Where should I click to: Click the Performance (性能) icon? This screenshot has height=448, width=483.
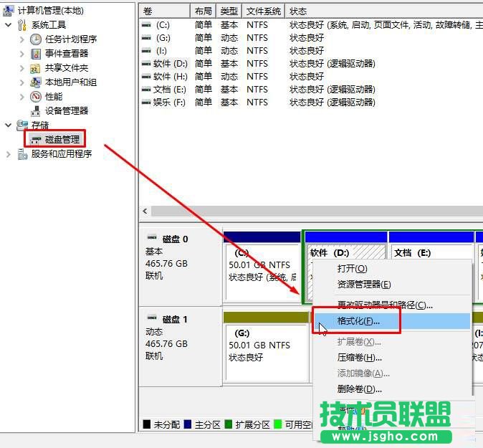[x=36, y=97]
